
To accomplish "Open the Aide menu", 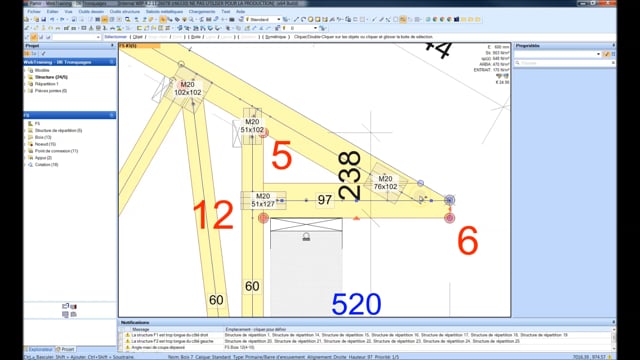I will click(240, 12).
